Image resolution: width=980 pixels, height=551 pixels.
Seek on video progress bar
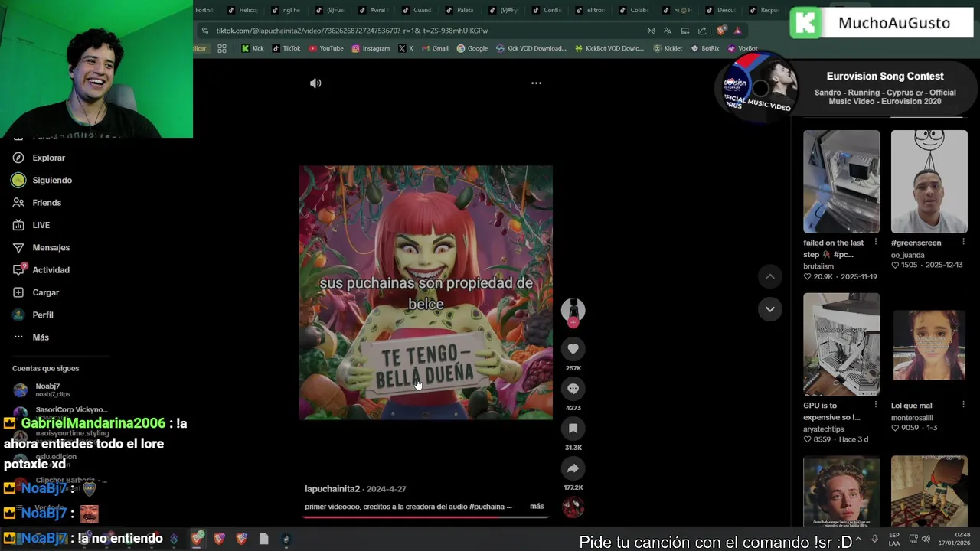click(426, 517)
